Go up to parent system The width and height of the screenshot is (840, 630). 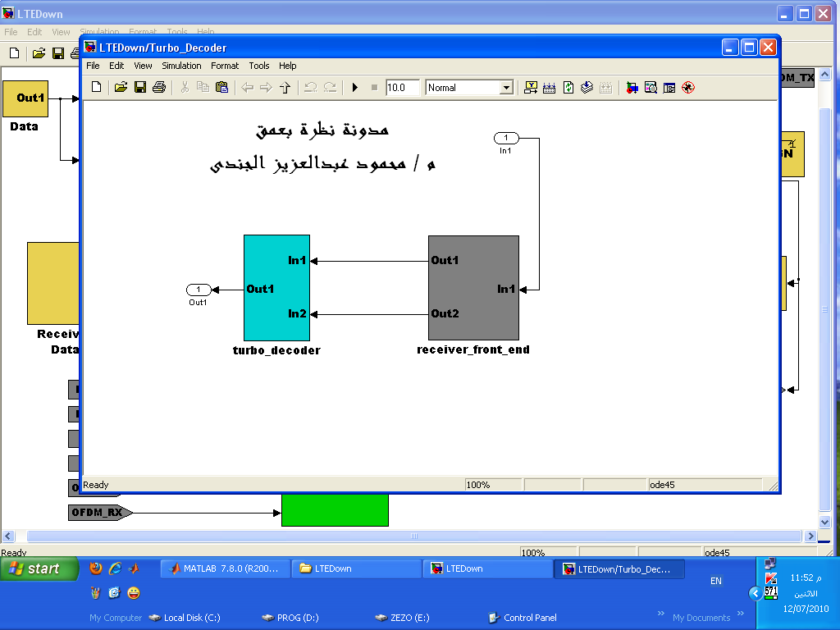pyautogui.click(x=285, y=87)
